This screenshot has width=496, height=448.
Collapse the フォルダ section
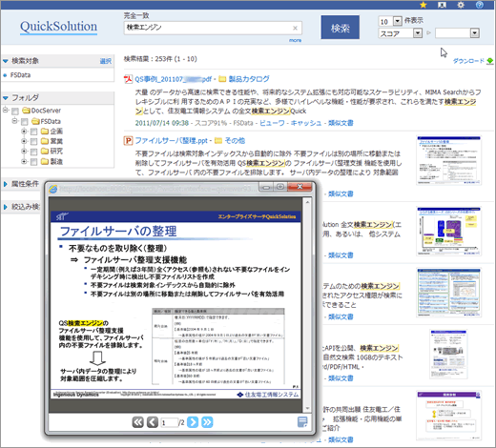[x=6, y=98]
